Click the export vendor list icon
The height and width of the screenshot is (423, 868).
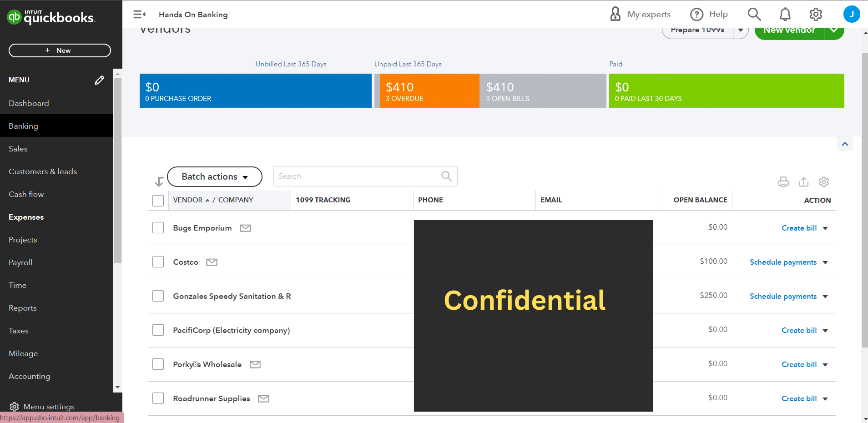point(803,182)
